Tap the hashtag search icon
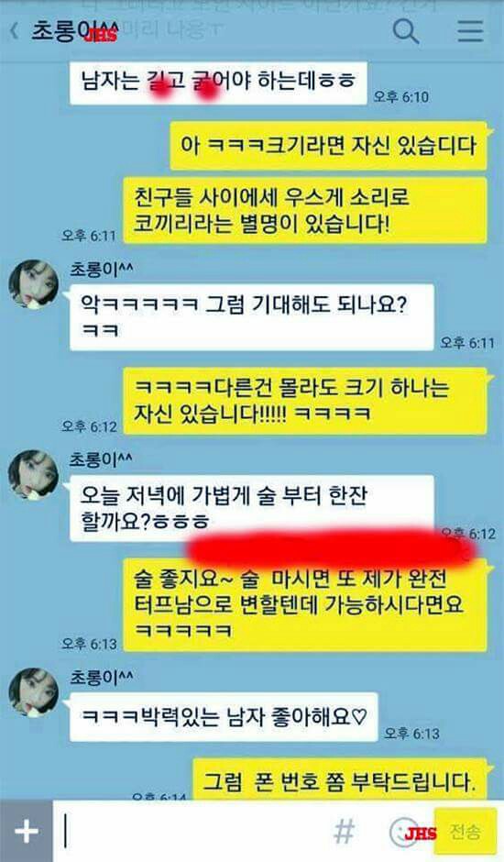 [345, 831]
